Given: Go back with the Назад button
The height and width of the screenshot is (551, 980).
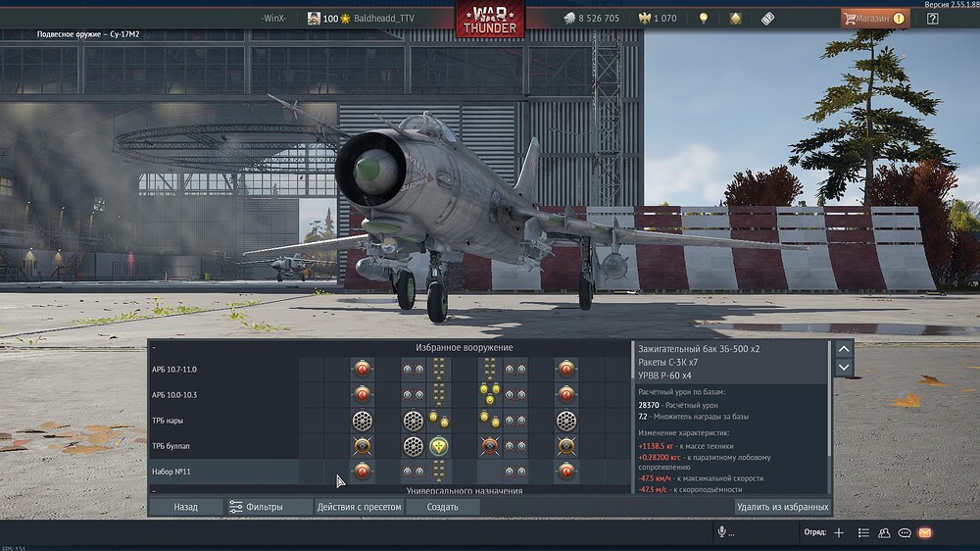Looking at the screenshot, I should click(185, 507).
